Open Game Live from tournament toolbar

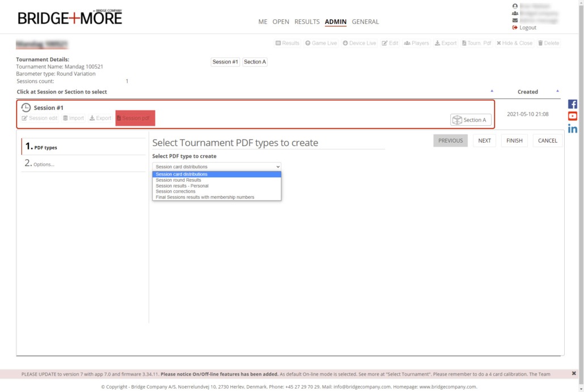click(321, 43)
